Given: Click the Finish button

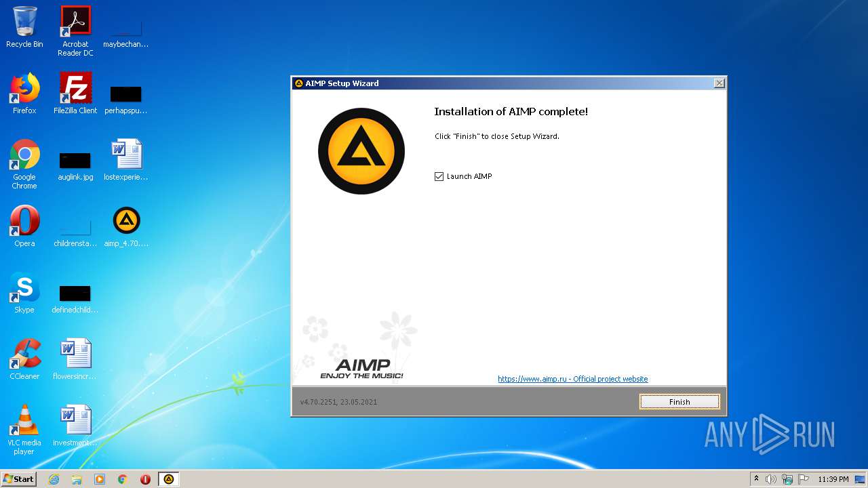Looking at the screenshot, I should [x=679, y=402].
